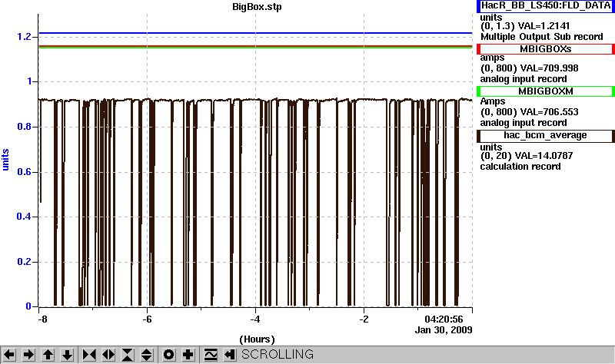Pan the plot right with the right arrow
The height and width of the screenshot is (364, 615).
[28, 355]
